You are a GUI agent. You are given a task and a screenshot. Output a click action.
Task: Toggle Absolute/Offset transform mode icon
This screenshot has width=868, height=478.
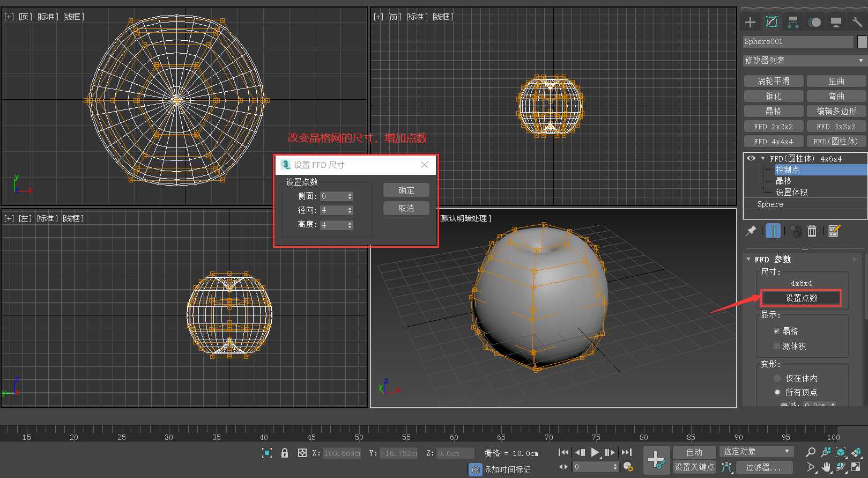[x=302, y=453]
